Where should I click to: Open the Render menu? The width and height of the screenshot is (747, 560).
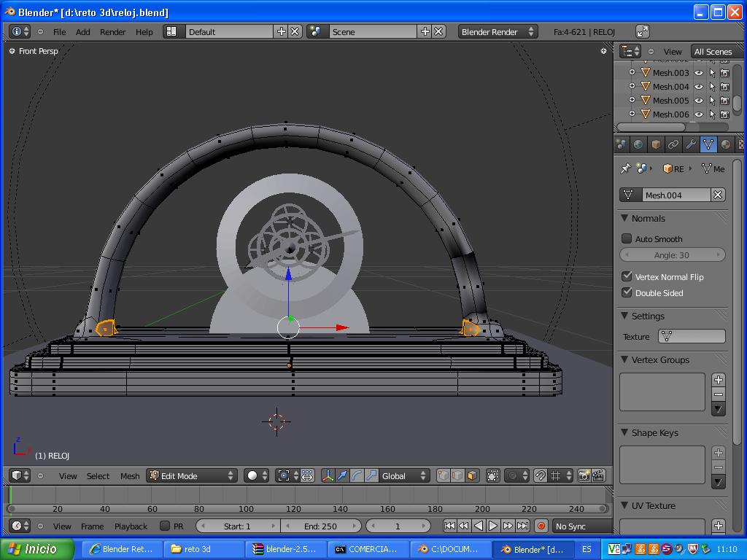tap(113, 31)
